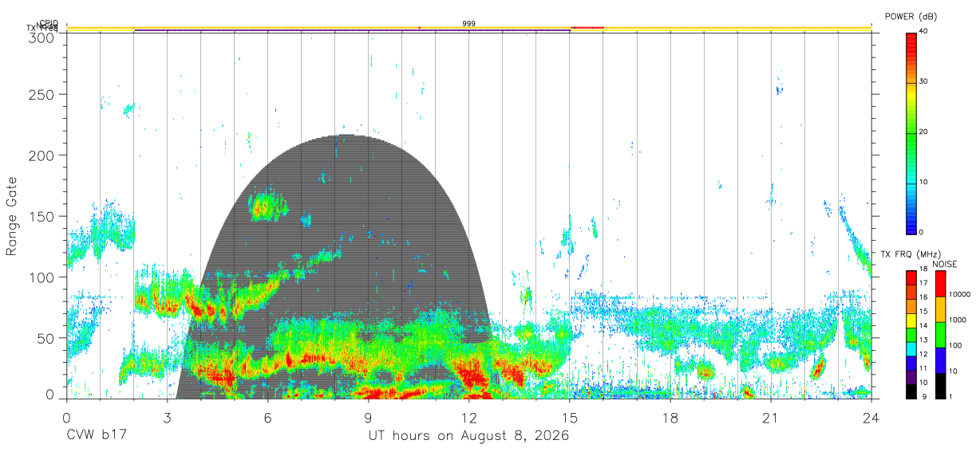980x452 pixels.
Task: Select the black swatch in NOISE legend
Action: pos(940,386)
